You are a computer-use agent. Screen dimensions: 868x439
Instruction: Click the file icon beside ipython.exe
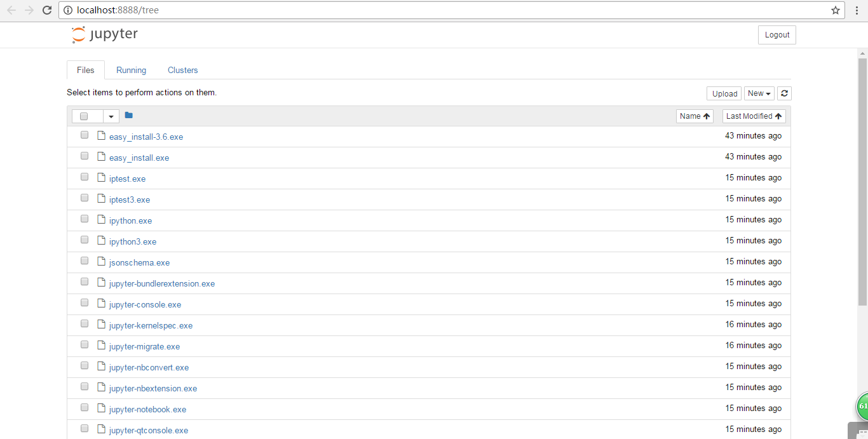(101, 219)
